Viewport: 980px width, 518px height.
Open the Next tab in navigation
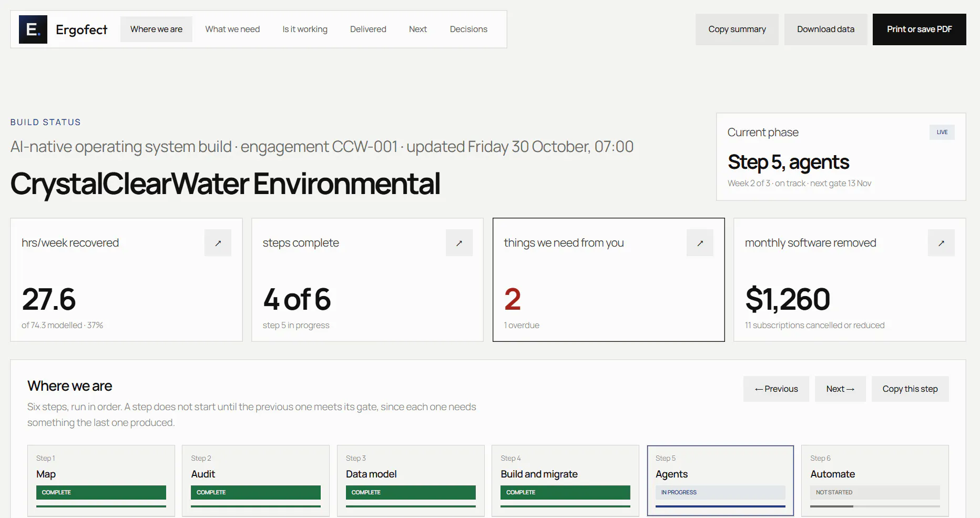418,29
